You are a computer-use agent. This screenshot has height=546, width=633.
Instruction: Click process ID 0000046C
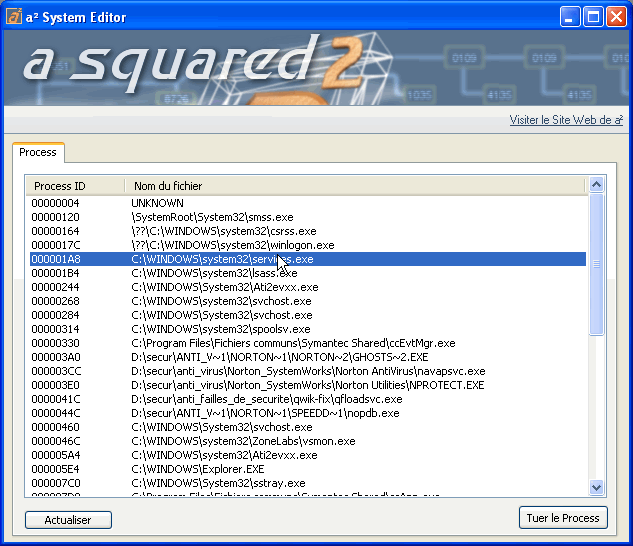pos(56,441)
